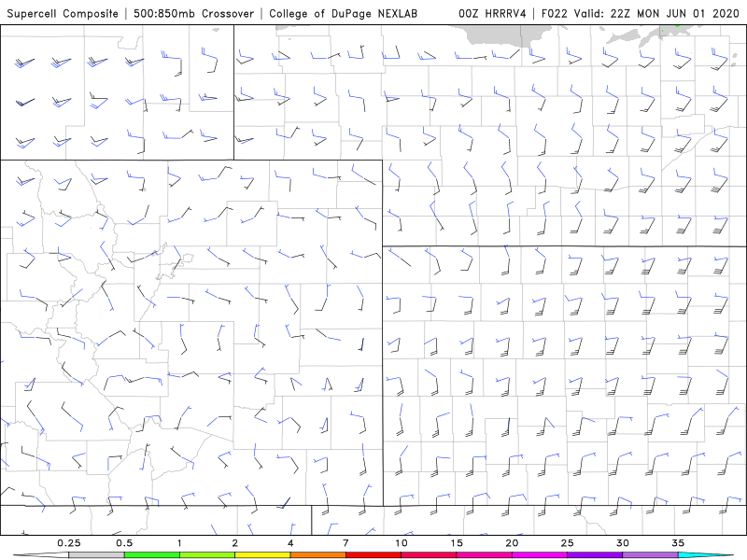Click the "10" legend value

(402, 543)
